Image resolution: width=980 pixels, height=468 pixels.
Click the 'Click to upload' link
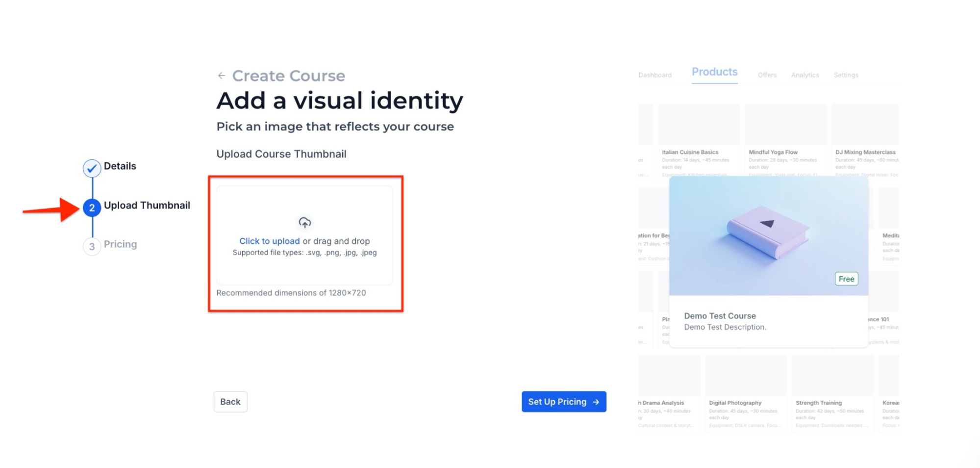269,241
